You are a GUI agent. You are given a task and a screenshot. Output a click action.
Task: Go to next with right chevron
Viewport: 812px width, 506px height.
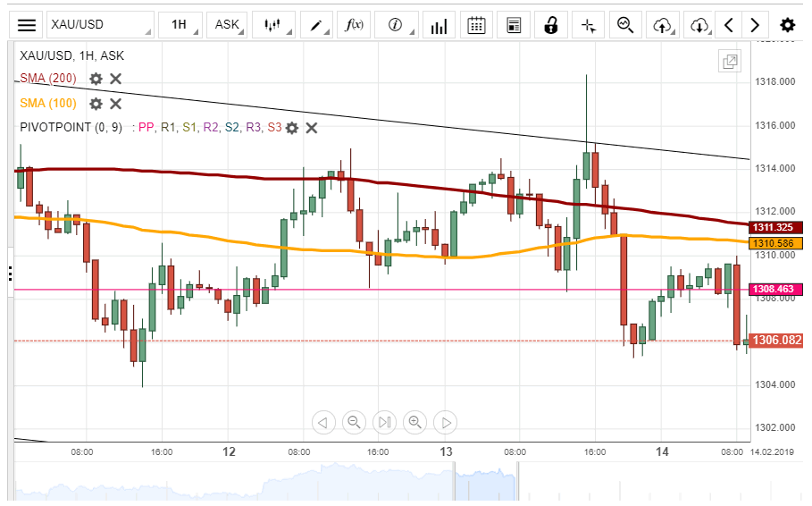(755, 25)
